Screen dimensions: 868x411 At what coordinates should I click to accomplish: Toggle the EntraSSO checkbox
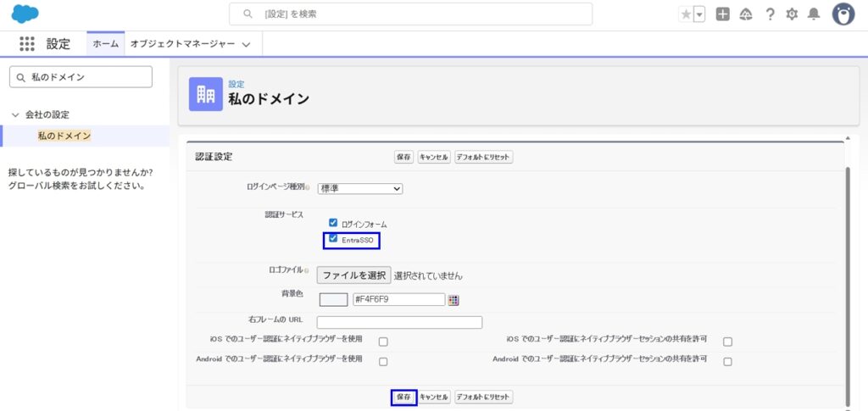(333, 239)
